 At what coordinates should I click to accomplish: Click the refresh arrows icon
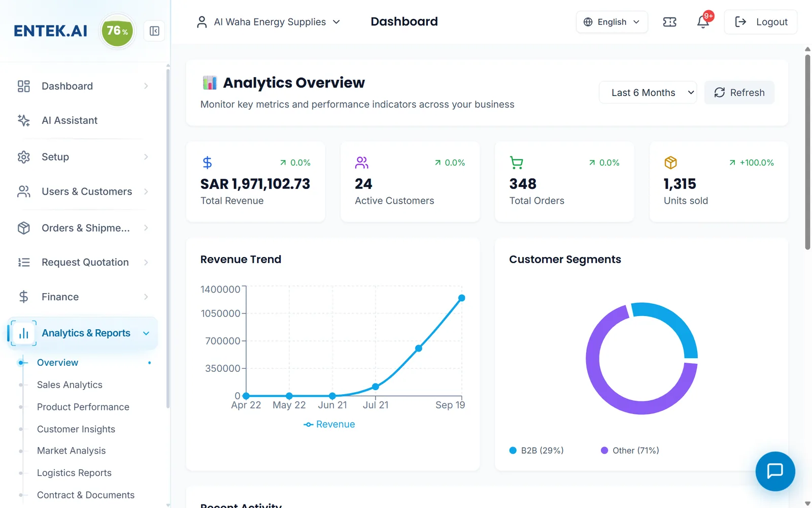pyautogui.click(x=720, y=92)
